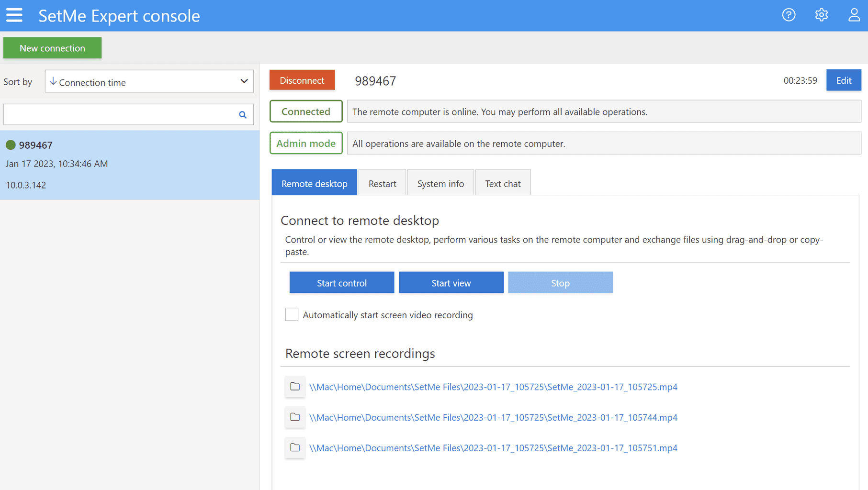The image size is (868, 490).
Task: Click the New connection button
Action: pos(52,48)
